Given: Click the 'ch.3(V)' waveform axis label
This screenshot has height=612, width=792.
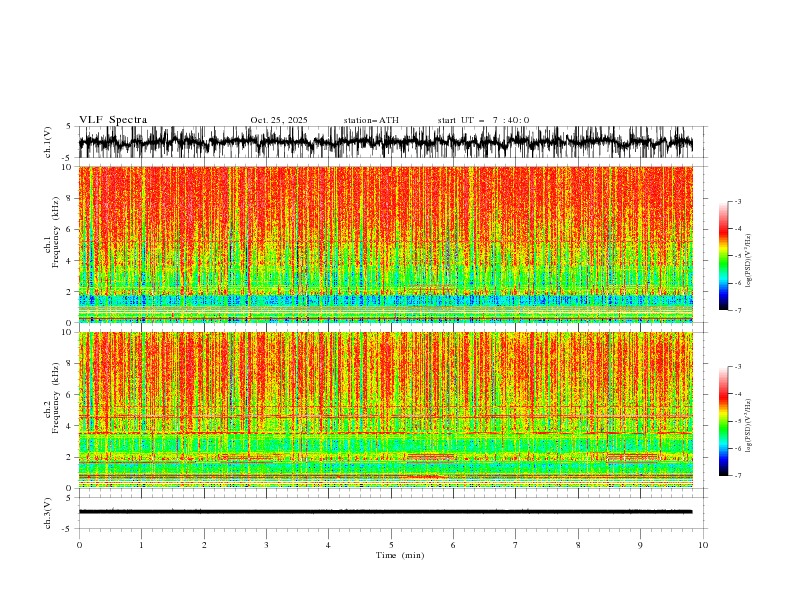Looking at the screenshot, I should (x=48, y=513).
